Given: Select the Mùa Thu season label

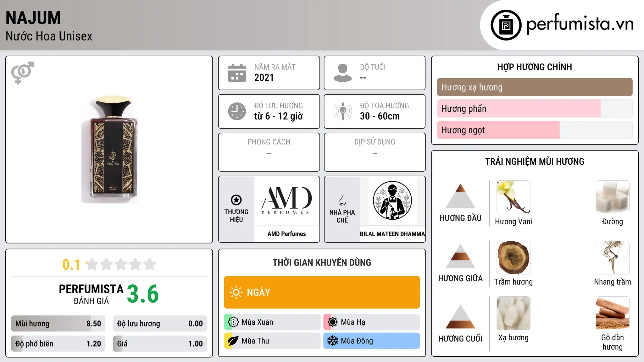Looking at the screenshot, I should 255,341.
